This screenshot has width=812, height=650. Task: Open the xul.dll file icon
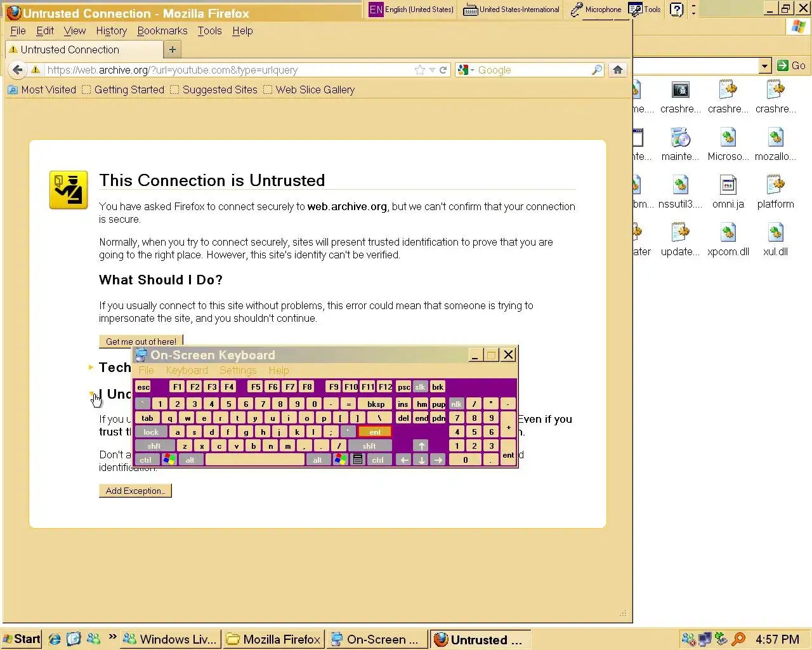(775, 240)
